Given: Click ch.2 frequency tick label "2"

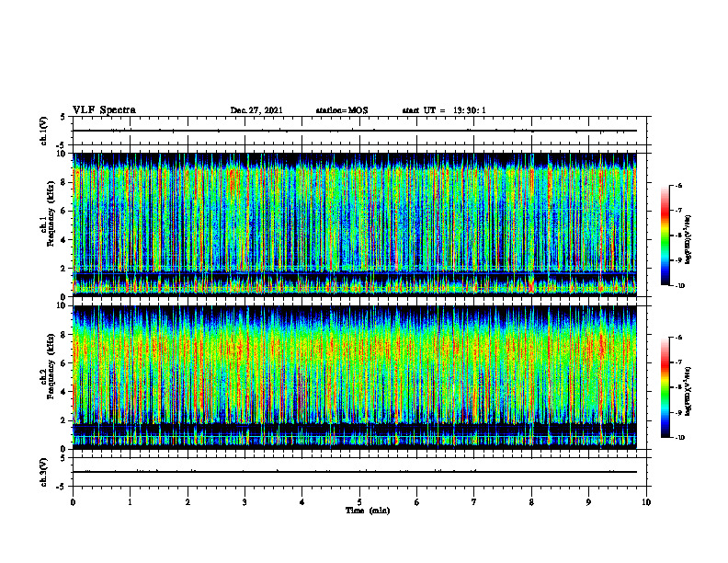Looking at the screenshot, I should [x=64, y=420].
